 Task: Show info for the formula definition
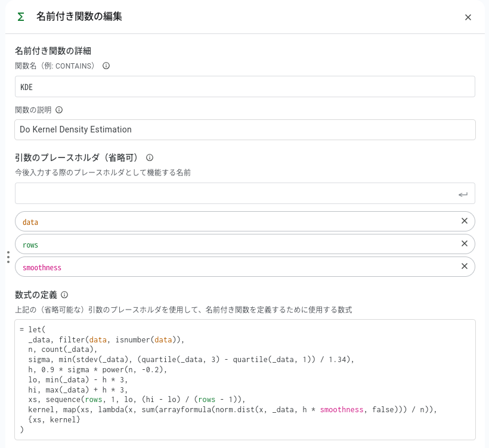64,295
